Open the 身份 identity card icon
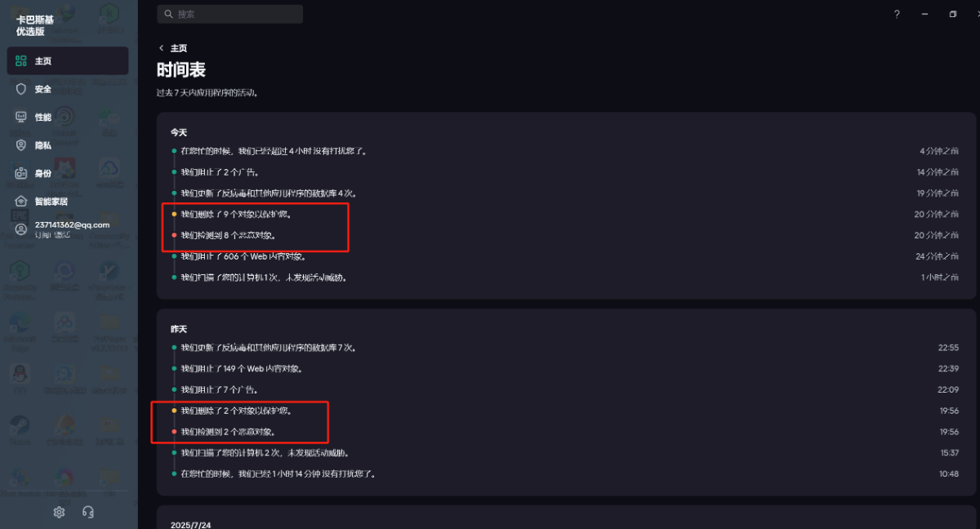This screenshot has height=529, width=980. (x=21, y=173)
